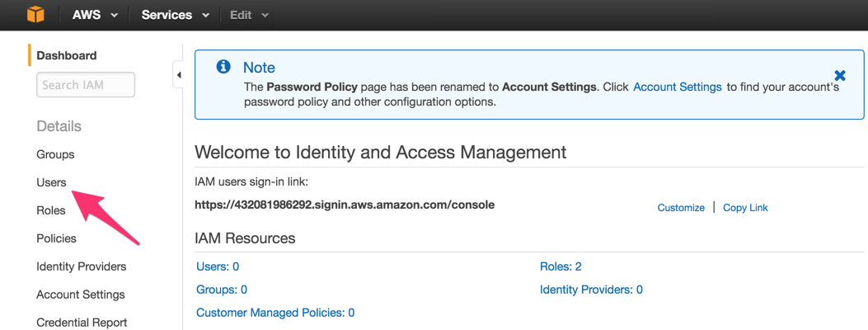Open the Edit dropdown menu
The width and height of the screenshot is (868, 330).
(249, 15)
